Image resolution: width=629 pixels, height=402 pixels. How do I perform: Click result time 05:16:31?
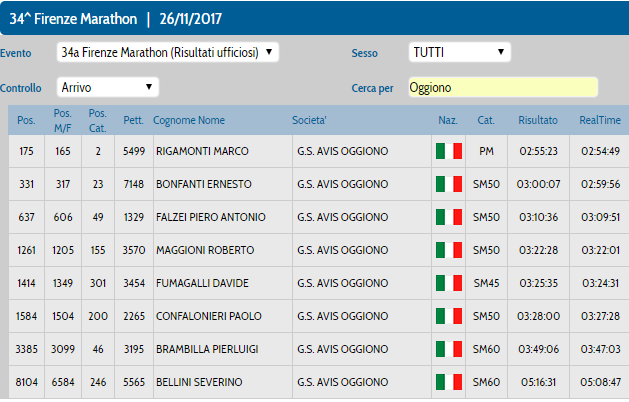tap(538, 382)
